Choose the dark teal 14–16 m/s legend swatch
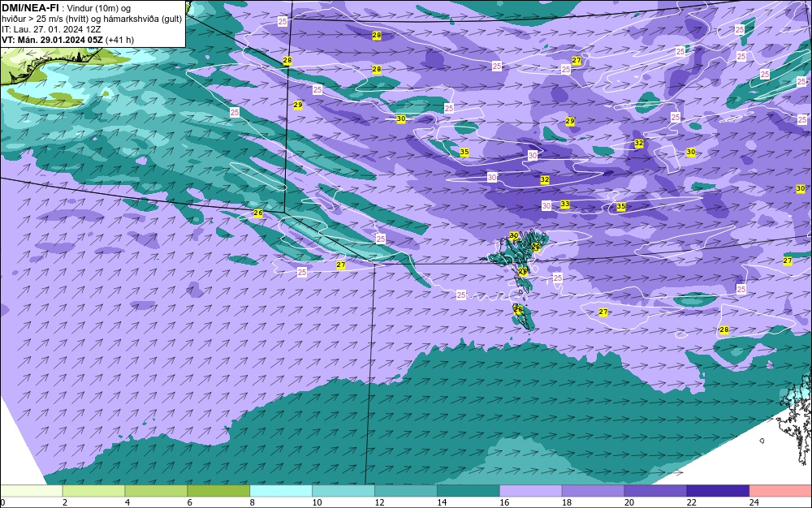Screen dimensions: 812x508 [469, 491]
